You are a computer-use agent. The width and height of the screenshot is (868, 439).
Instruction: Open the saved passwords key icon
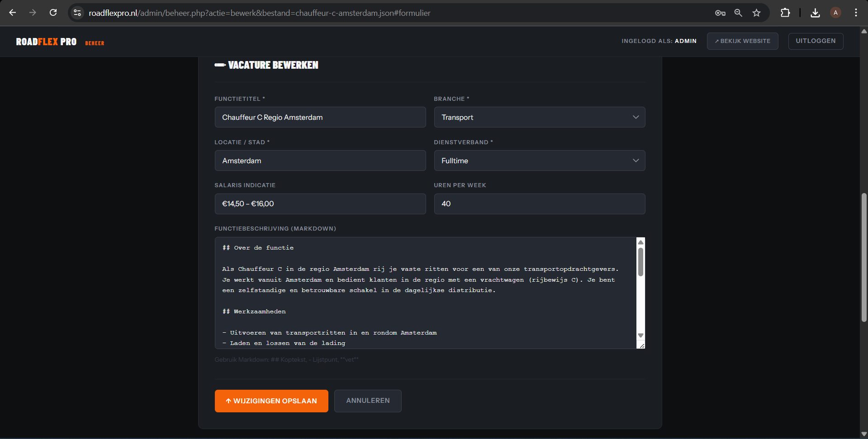pyautogui.click(x=720, y=13)
